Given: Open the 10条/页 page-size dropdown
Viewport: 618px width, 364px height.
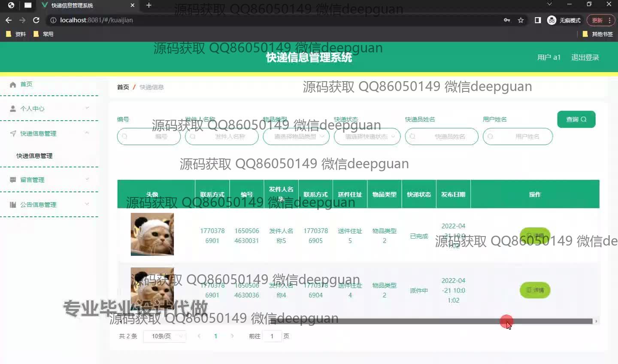Looking at the screenshot, I should click(164, 336).
